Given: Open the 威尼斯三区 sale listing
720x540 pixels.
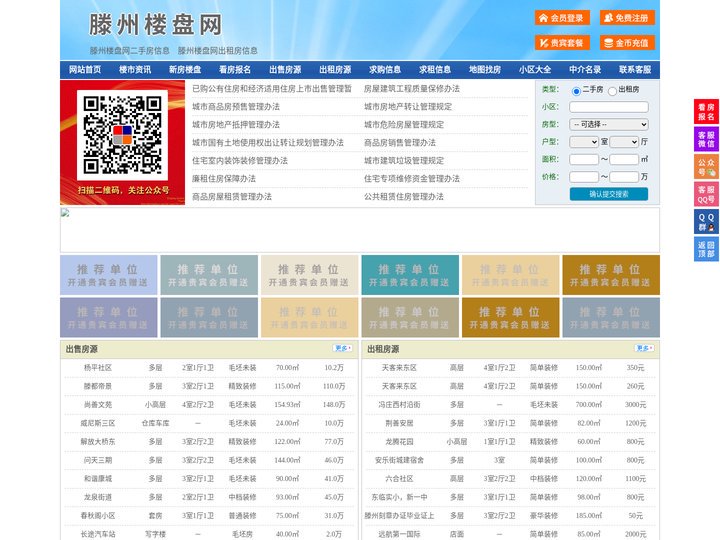Looking at the screenshot, I should click(x=98, y=423).
